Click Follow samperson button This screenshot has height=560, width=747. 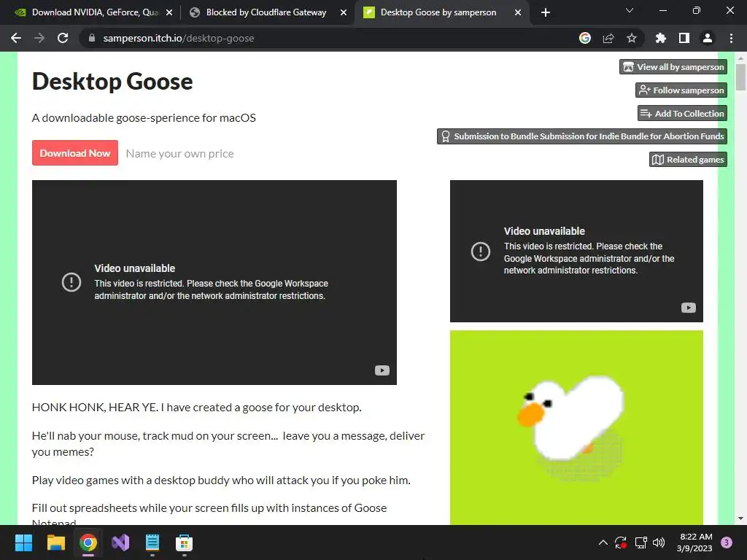coord(681,90)
